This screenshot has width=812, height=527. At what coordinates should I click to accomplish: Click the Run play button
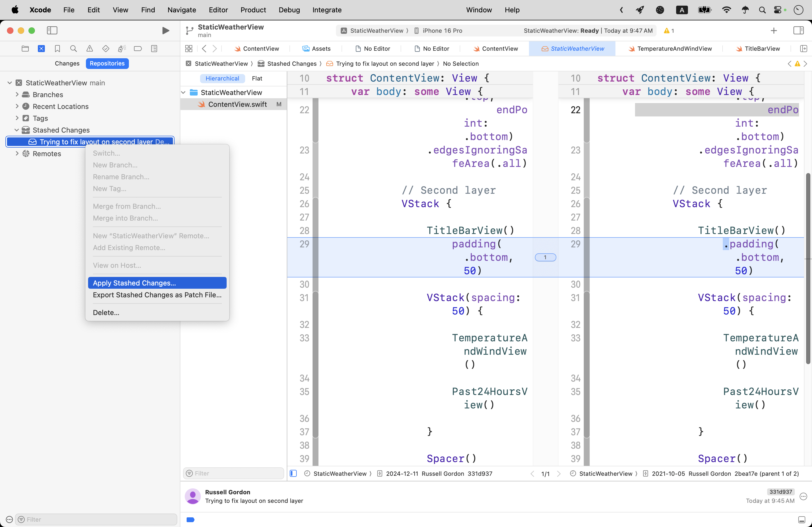165,31
